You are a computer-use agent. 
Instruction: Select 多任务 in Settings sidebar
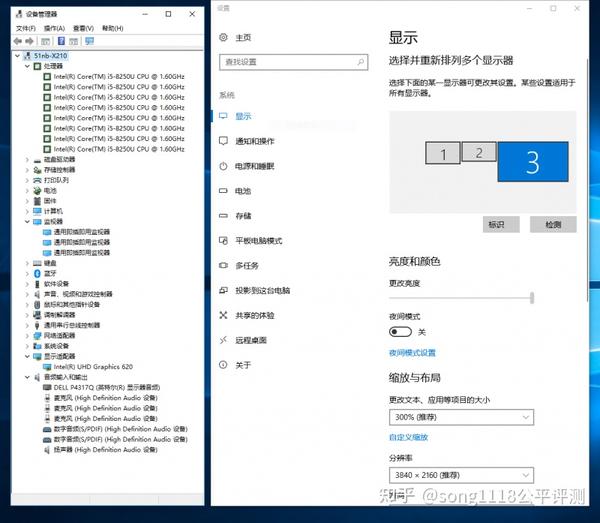pyautogui.click(x=247, y=266)
